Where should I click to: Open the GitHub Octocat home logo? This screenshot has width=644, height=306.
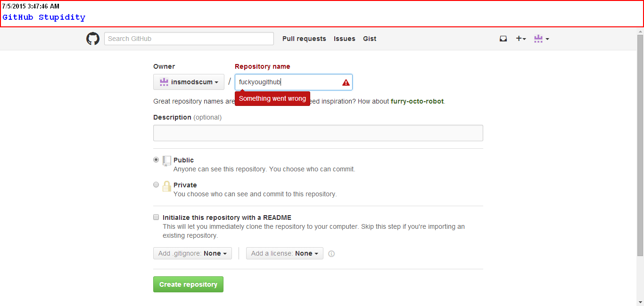(93, 39)
